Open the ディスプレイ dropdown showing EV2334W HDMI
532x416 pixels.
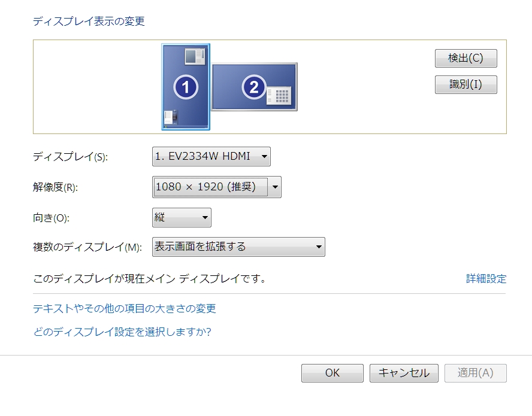pos(211,156)
